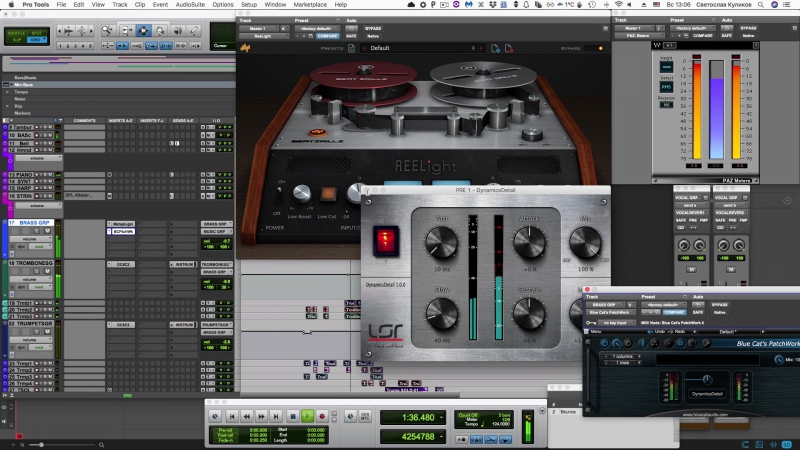Enable SPOT edit mode

pos(37,33)
